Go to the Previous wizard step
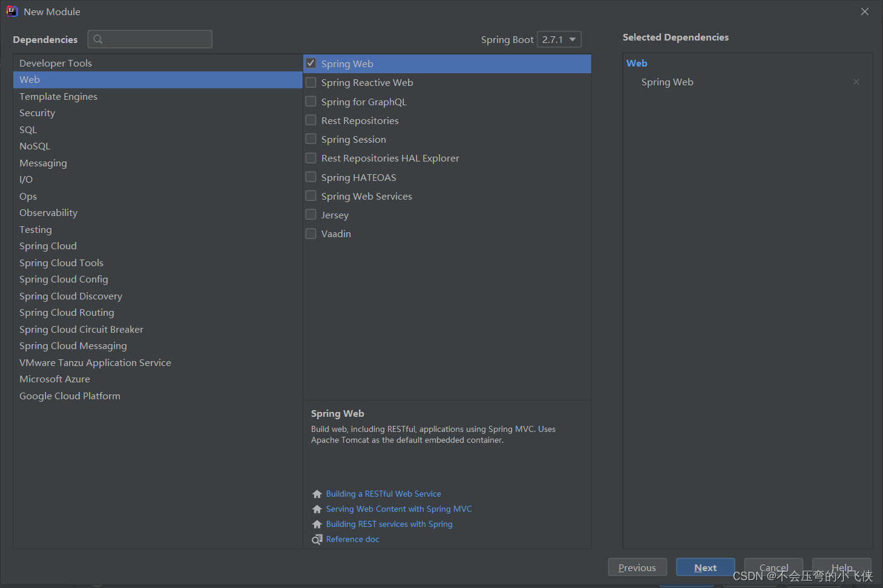This screenshot has height=588, width=883. (x=637, y=567)
